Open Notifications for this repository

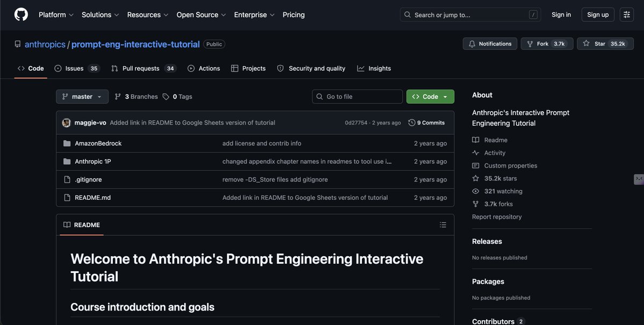(x=489, y=44)
